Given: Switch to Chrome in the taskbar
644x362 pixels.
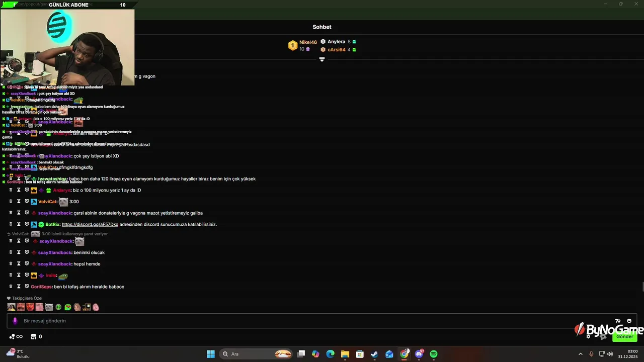Looking at the screenshot, I should [x=405, y=354].
